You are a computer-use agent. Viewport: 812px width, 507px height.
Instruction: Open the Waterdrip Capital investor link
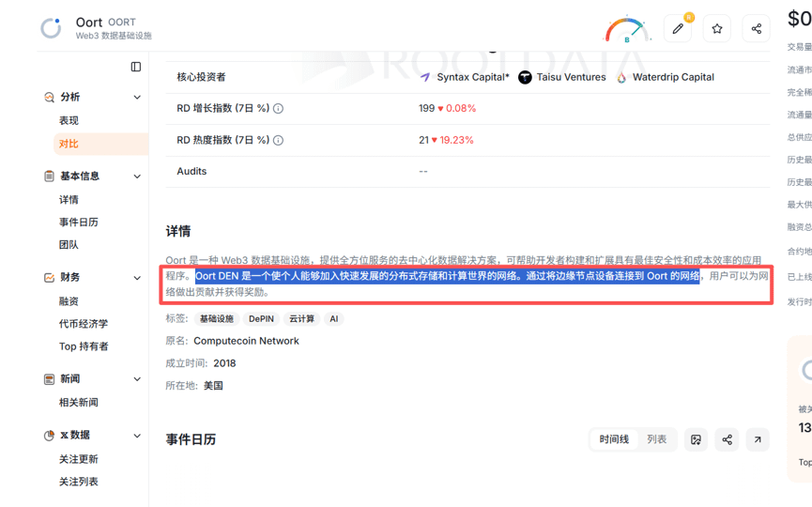tap(673, 77)
